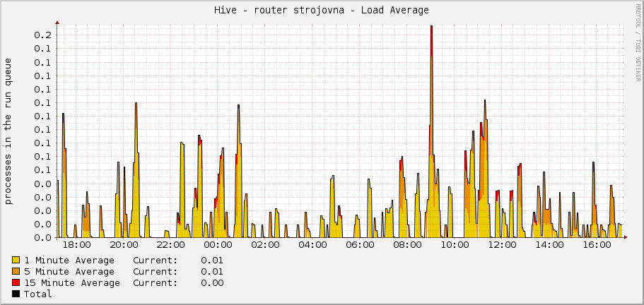The height and width of the screenshot is (305, 644).
Task: Click the RRDTOOL / TOBI OETIKER watermark
Action: click(637, 42)
